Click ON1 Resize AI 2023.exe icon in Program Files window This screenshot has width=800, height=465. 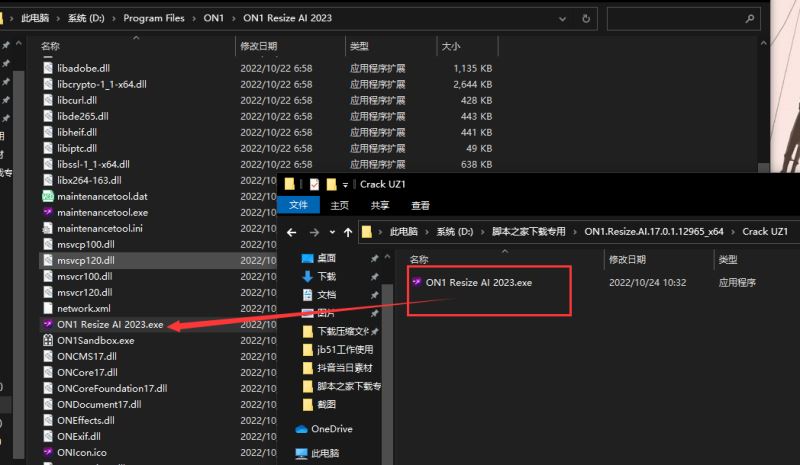tap(48, 324)
